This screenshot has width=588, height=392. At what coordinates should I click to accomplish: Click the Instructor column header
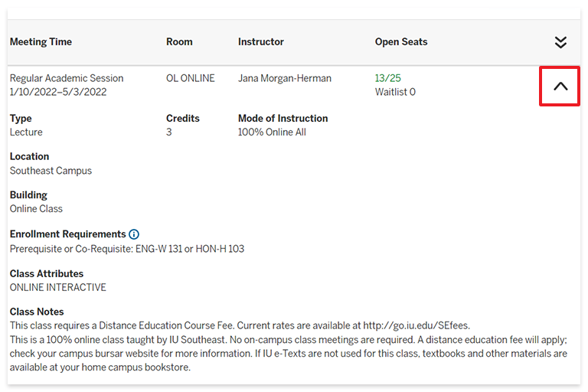coord(260,41)
